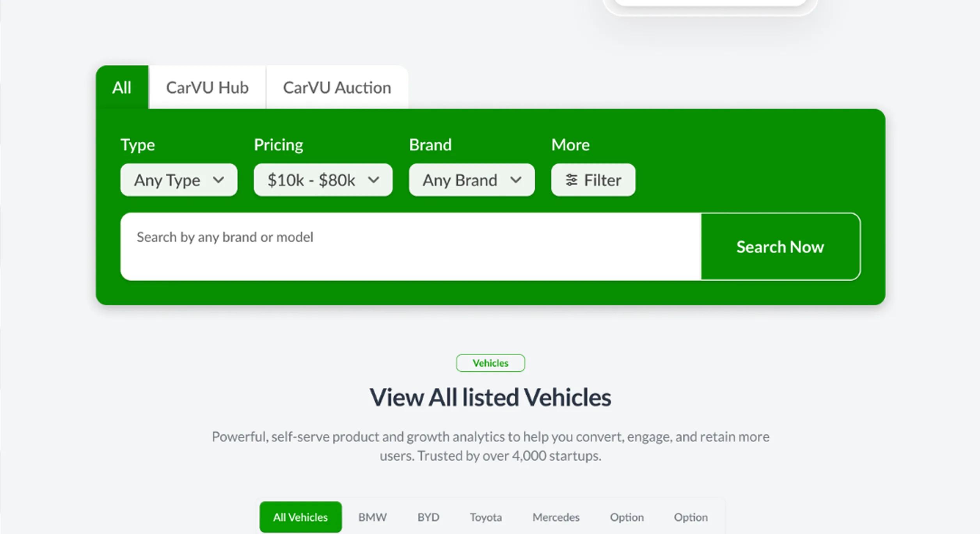Viewport: 980px width, 534px height.
Task: Focus the brand or model search field
Action: click(x=411, y=247)
